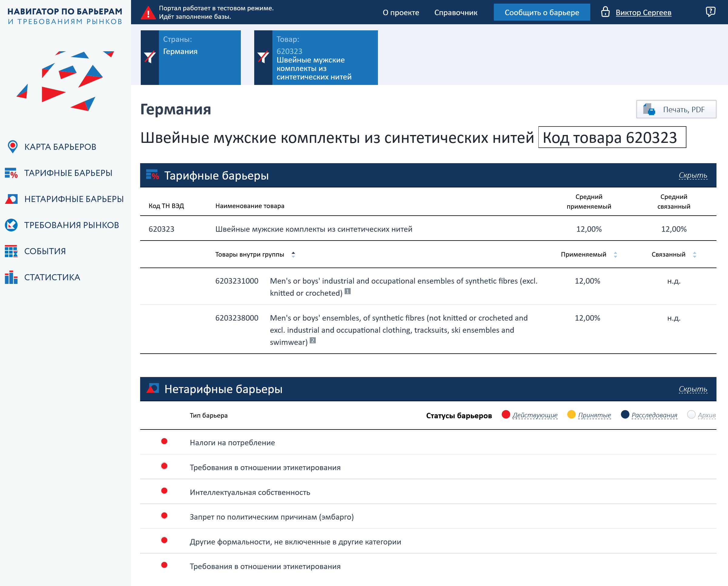The width and height of the screenshot is (728, 586).
Task: Click code 620323 in the tariff table
Action: pyautogui.click(x=161, y=229)
